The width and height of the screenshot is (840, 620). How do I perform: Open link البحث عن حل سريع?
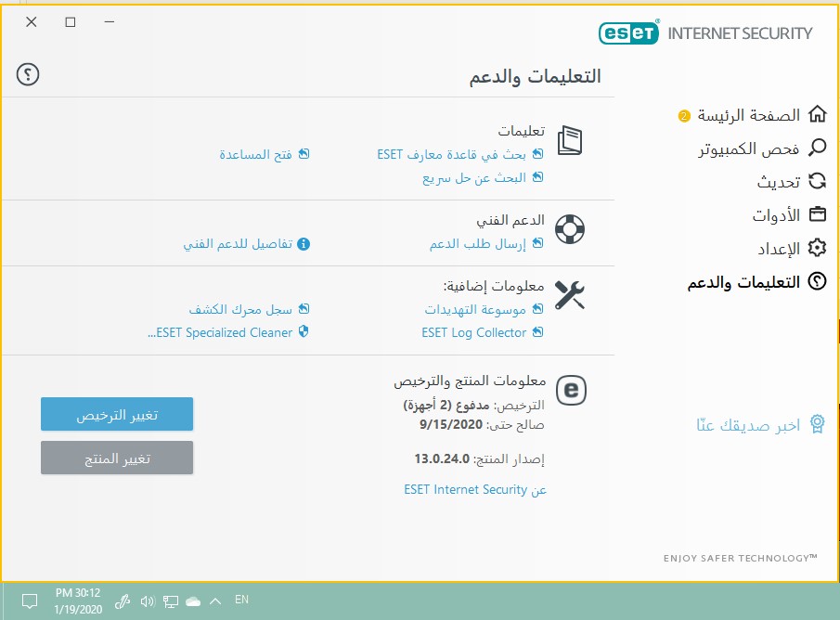point(474,177)
